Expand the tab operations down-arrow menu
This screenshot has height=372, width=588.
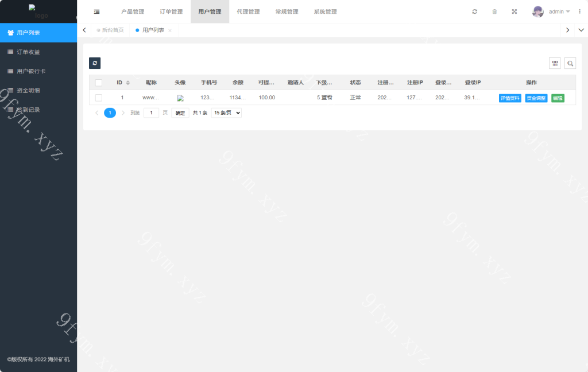pos(581,30)
